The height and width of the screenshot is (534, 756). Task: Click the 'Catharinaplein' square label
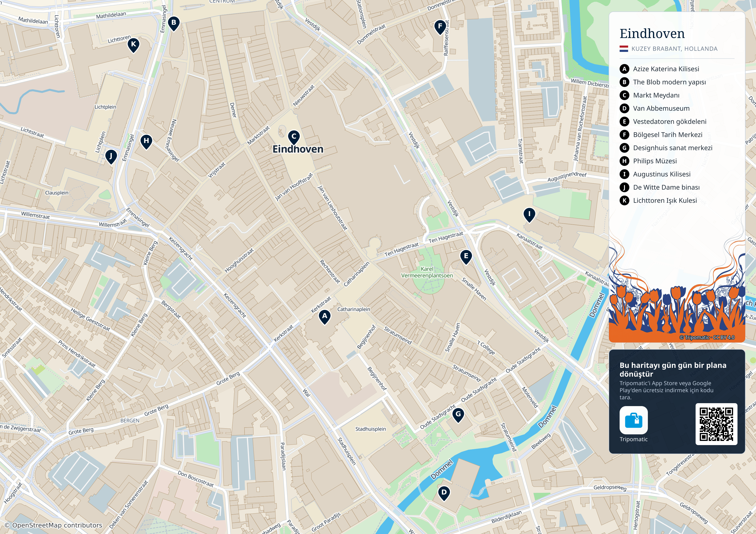click(354, 309)
